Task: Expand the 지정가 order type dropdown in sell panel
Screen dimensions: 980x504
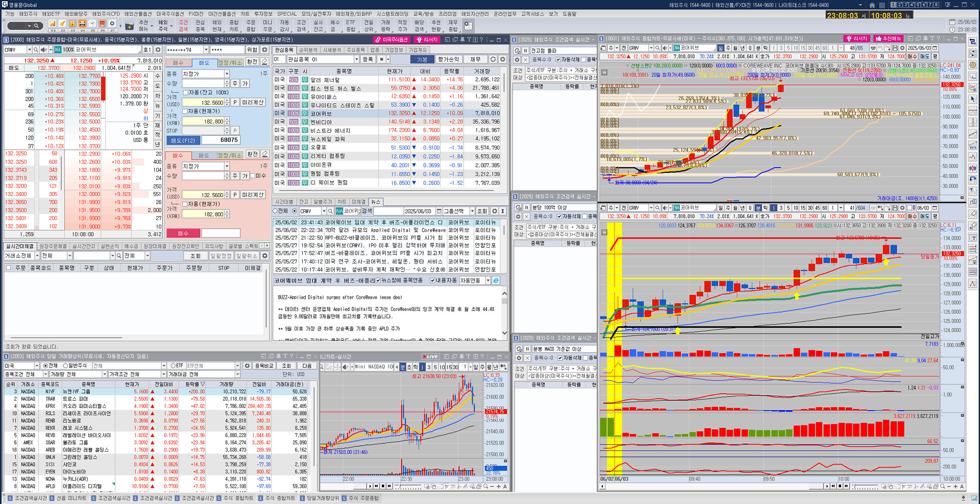Action: [227, 74]
